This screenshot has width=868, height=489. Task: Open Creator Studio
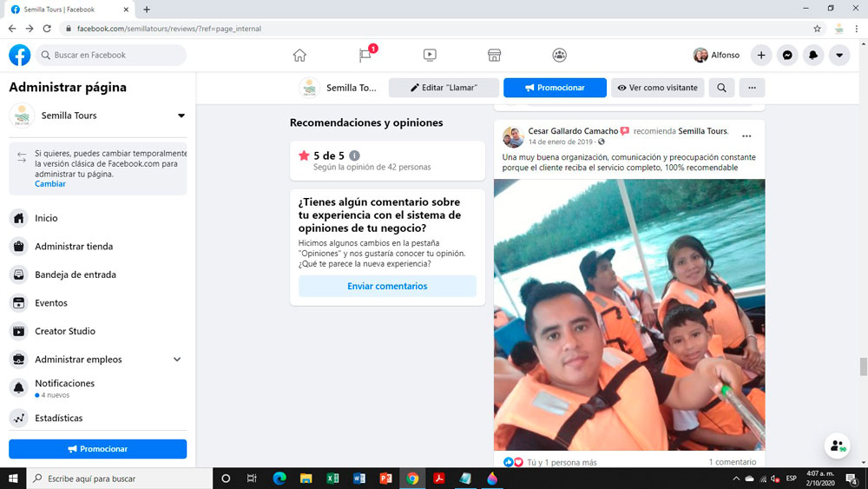click(98, 331)
